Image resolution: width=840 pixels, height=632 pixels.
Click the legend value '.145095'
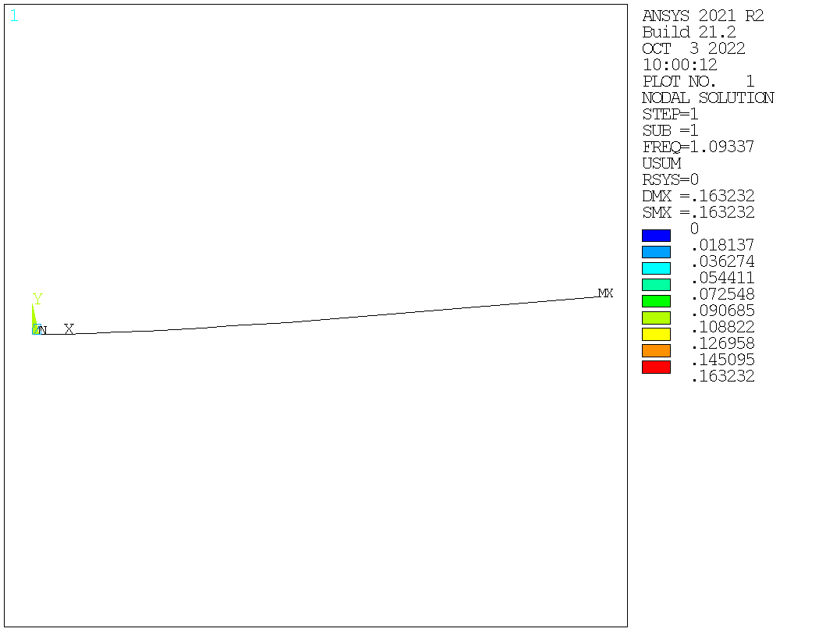pyautogui.click(x=723, y=360)
